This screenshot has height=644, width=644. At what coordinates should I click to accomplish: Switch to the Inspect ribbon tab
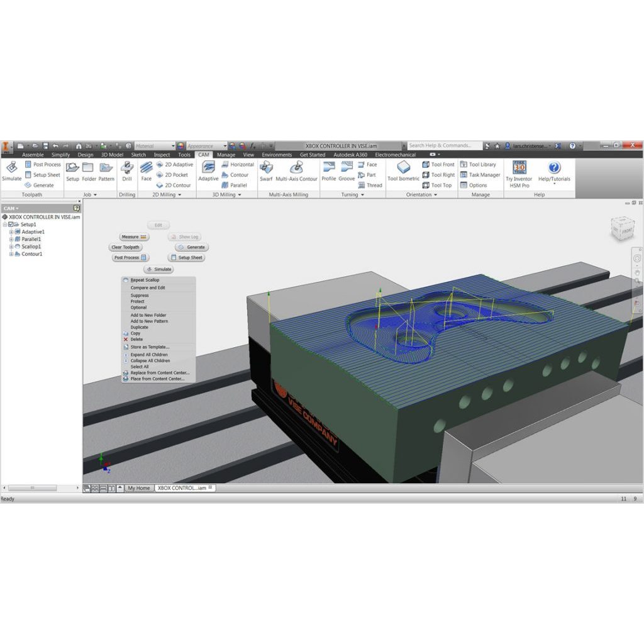tap(162, 155)
